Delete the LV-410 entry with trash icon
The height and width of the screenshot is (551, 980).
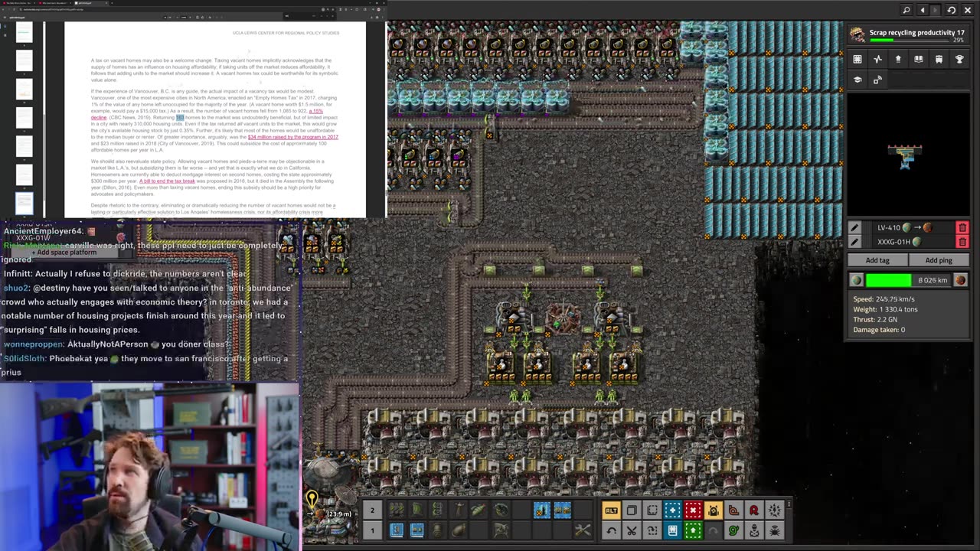tap(962, 227)
